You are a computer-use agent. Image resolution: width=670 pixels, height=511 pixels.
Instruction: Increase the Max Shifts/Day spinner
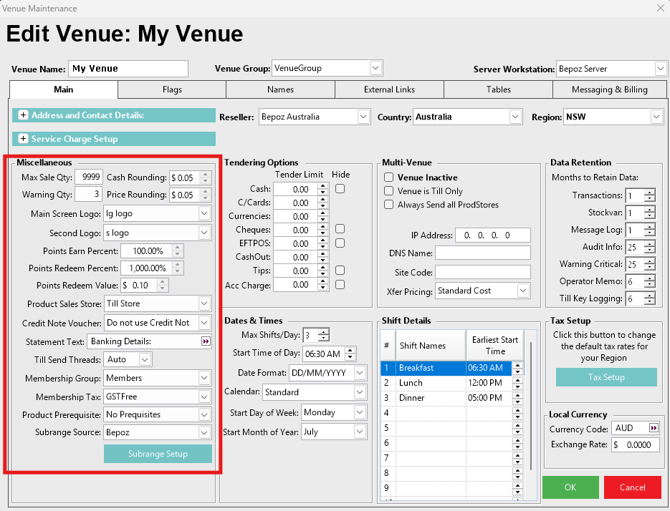[324, 331]
